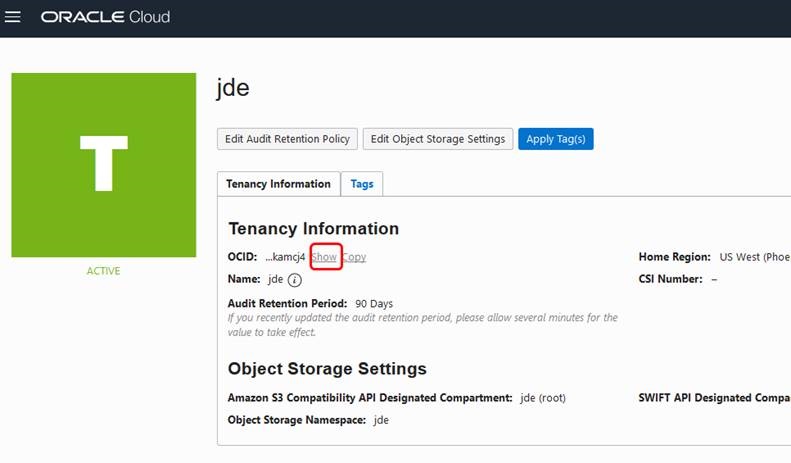Click the Object Storage Settings heading
Screen dimensions: 791x463
tap(327, 369)
